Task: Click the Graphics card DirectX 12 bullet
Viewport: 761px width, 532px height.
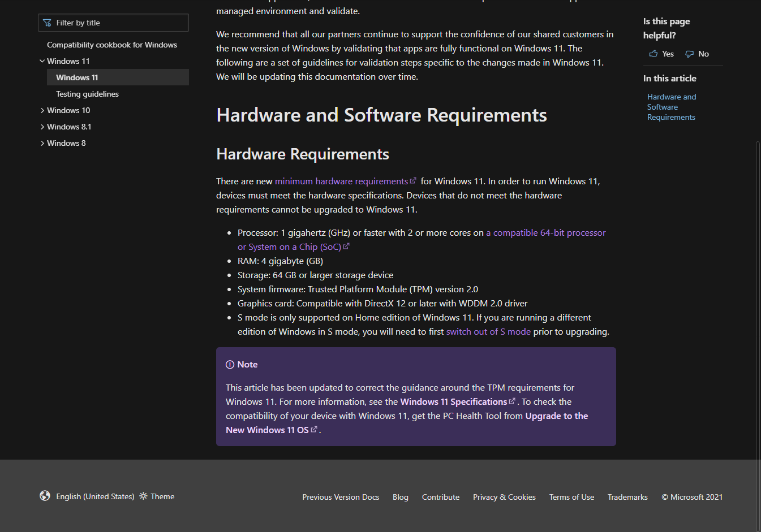Action: point(382,303)
